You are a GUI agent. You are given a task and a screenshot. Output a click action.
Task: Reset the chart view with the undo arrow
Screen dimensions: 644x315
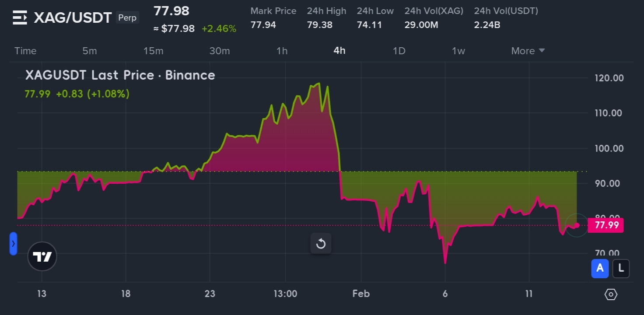321,243
